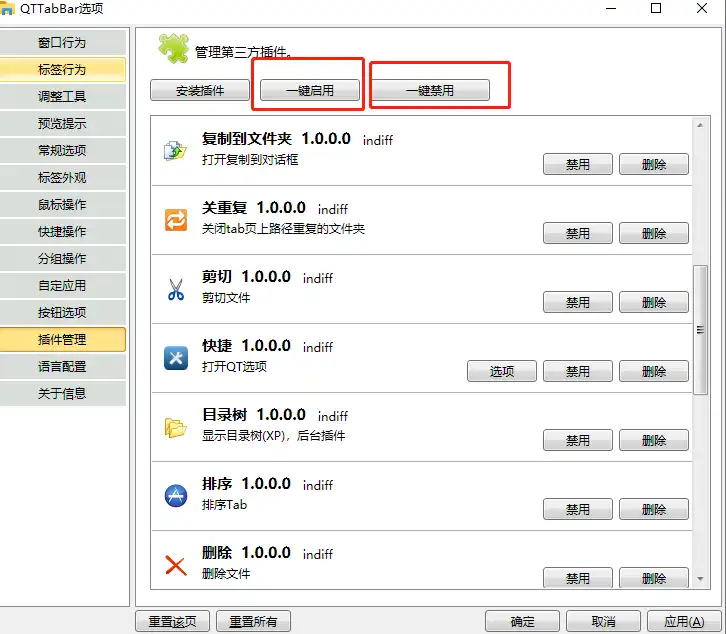Delete the 排序 plugin

tap(654, 509)
